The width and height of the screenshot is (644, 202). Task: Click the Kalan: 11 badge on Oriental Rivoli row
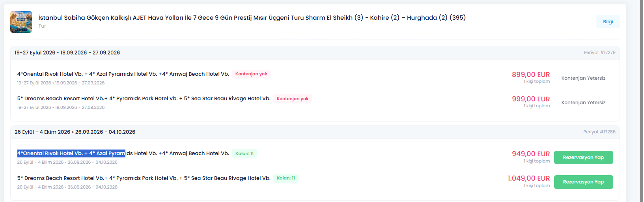pyautogui.click(x=245, y=153)
